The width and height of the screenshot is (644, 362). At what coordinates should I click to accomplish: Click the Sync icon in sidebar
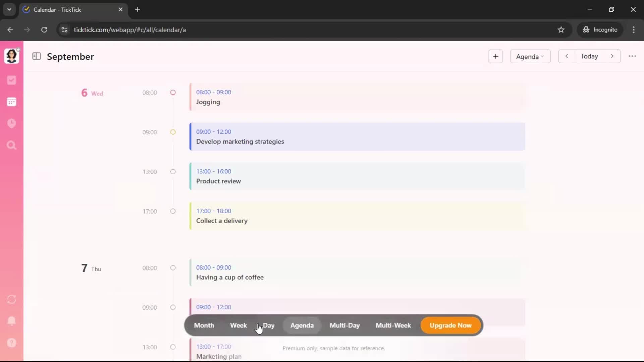point(11,299)
